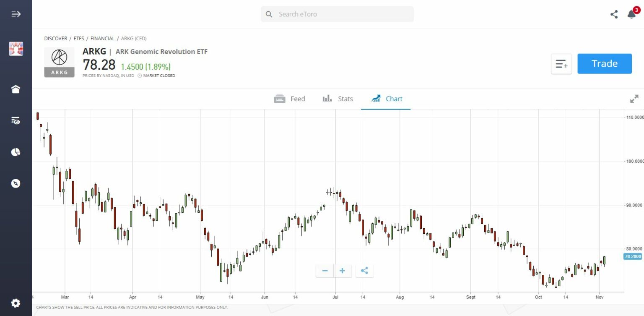Viewport: 644px width, 316px height.
Task: Zoom in on the chart
Action: click(342, 271)
